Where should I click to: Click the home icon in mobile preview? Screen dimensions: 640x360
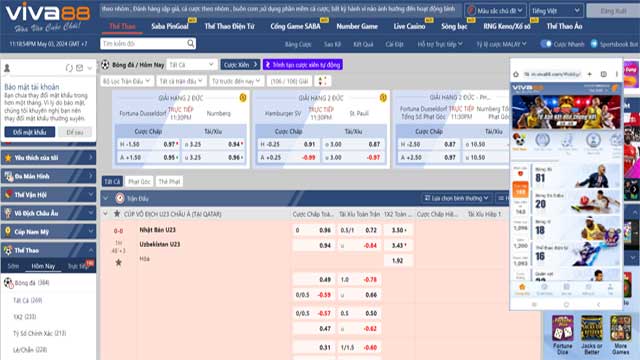pos(522,288)
